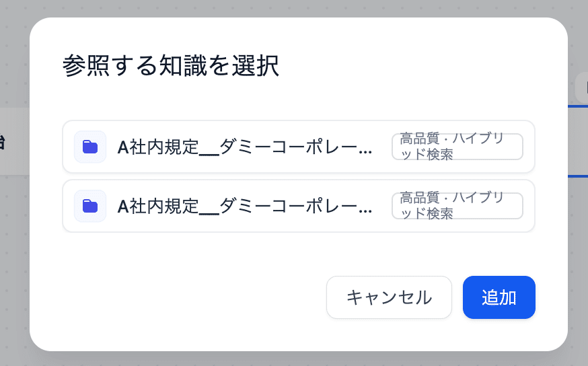This screenshot has width=588, height=366.
Task: Click the first 高品質・ハイブリッド検索 badge
Action: [x=457, y=147]
